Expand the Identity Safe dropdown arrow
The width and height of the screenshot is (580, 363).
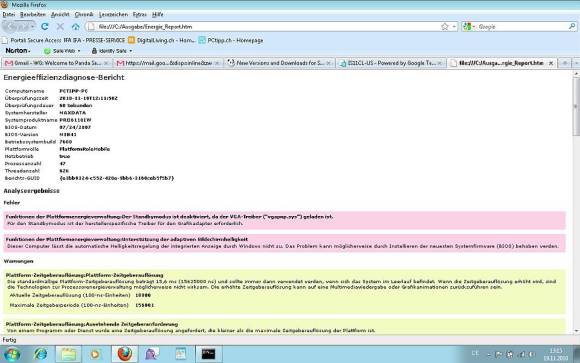[130, 51]
